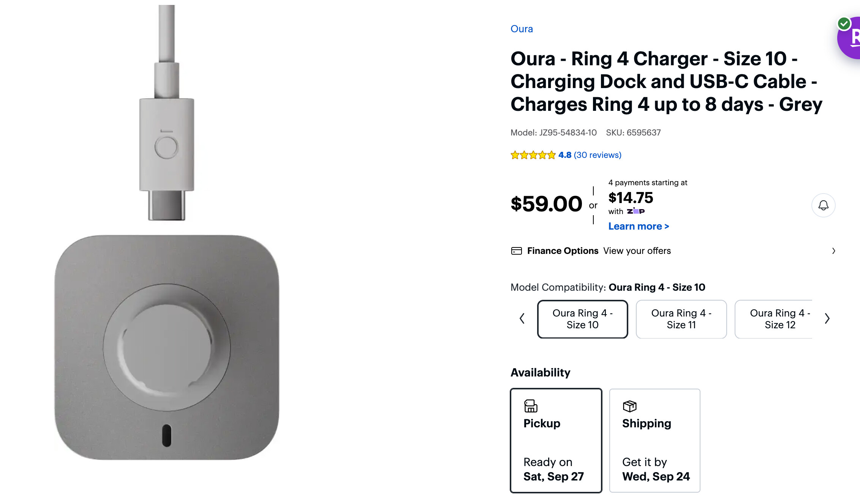
Task: Show previous size options with left chevron
Action: click(x=522, y=318)
